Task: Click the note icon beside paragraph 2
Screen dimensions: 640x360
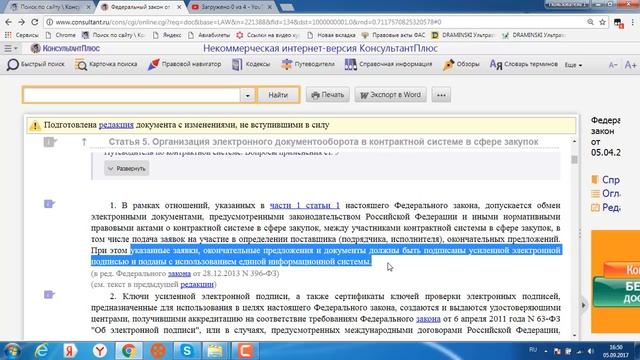Action: (49, 294)
